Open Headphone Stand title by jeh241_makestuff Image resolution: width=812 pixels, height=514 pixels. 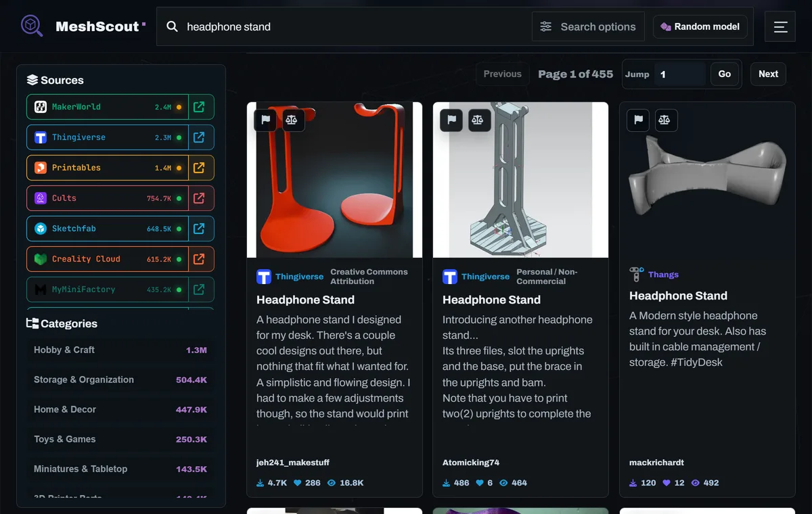(305, 300)
